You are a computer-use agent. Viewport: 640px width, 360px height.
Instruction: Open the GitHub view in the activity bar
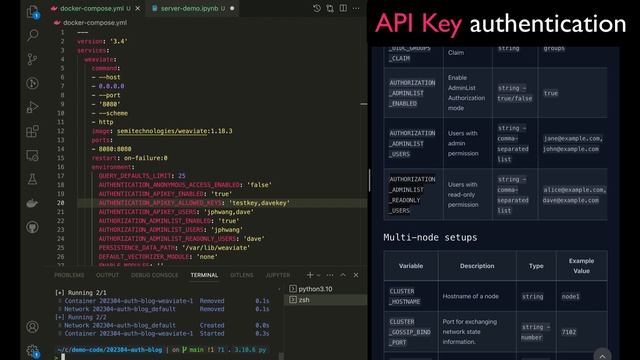click(33, 227)
